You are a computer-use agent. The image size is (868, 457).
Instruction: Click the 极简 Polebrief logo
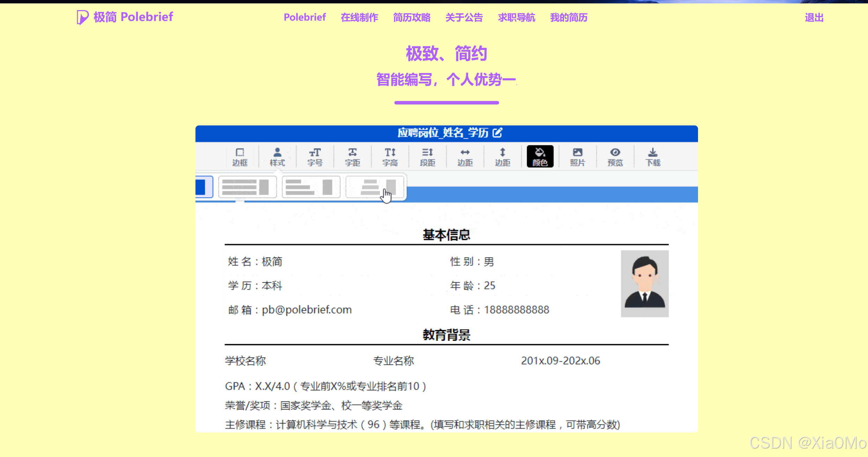[125, 17]
